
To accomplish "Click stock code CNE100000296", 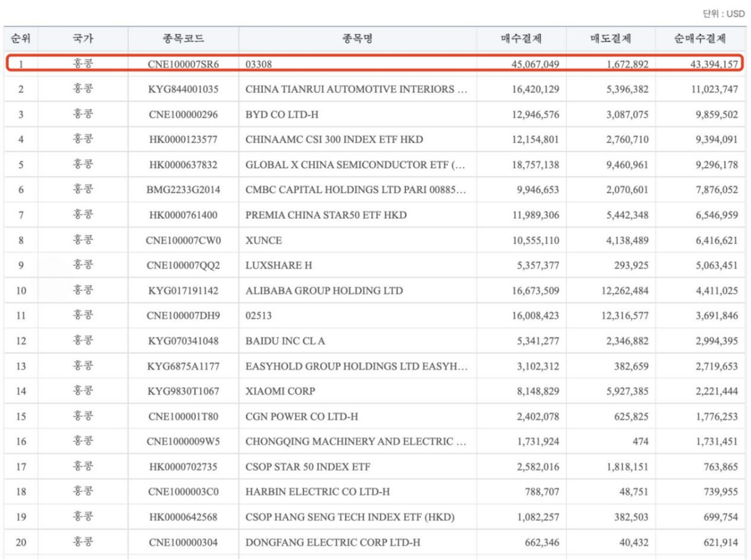I will click(184, 115).
